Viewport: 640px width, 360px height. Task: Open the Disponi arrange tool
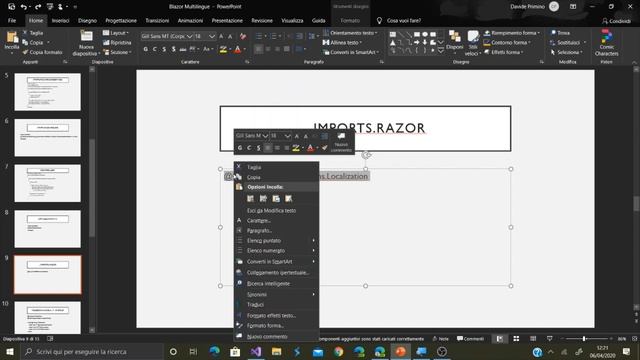tap(454, 43)
